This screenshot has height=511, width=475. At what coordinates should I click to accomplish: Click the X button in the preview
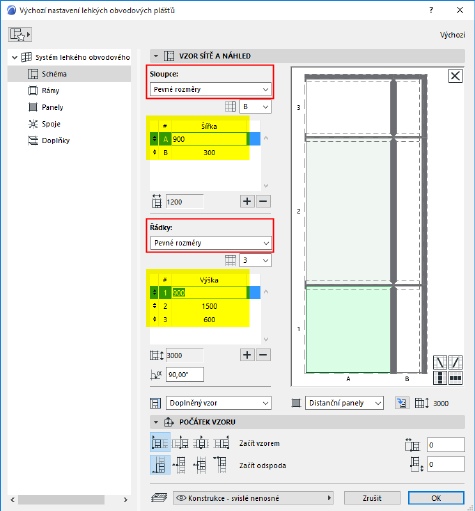click(455, 76)
